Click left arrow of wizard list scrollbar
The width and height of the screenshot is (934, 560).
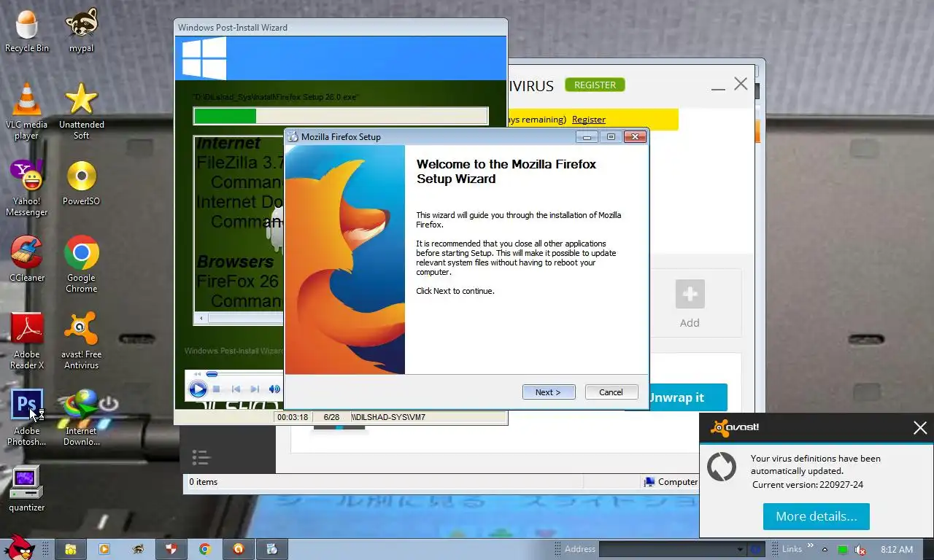coord(201,318)
